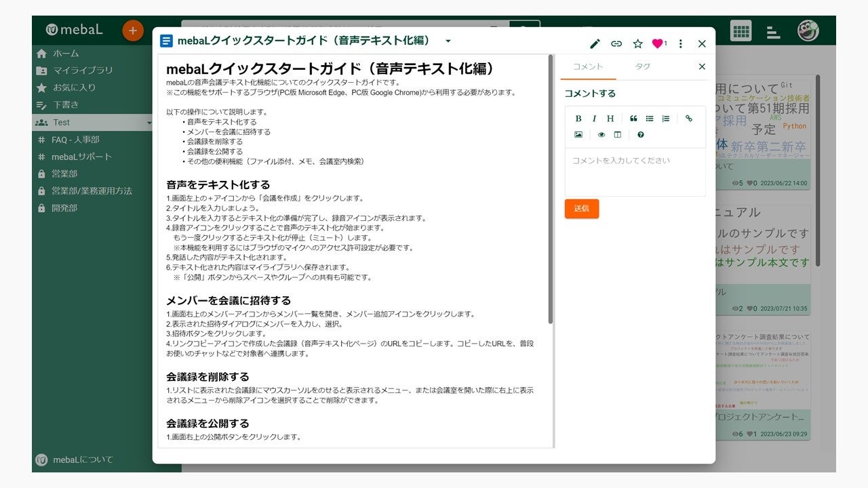The width and height of the screenshot is (868, 488).
Task: Click the コメントする heading text
Action: tap(590, 94)
